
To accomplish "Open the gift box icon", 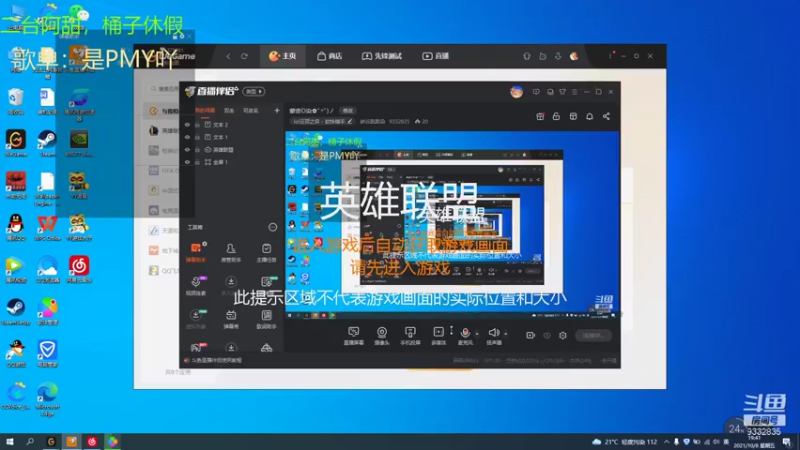I will 540,116.
